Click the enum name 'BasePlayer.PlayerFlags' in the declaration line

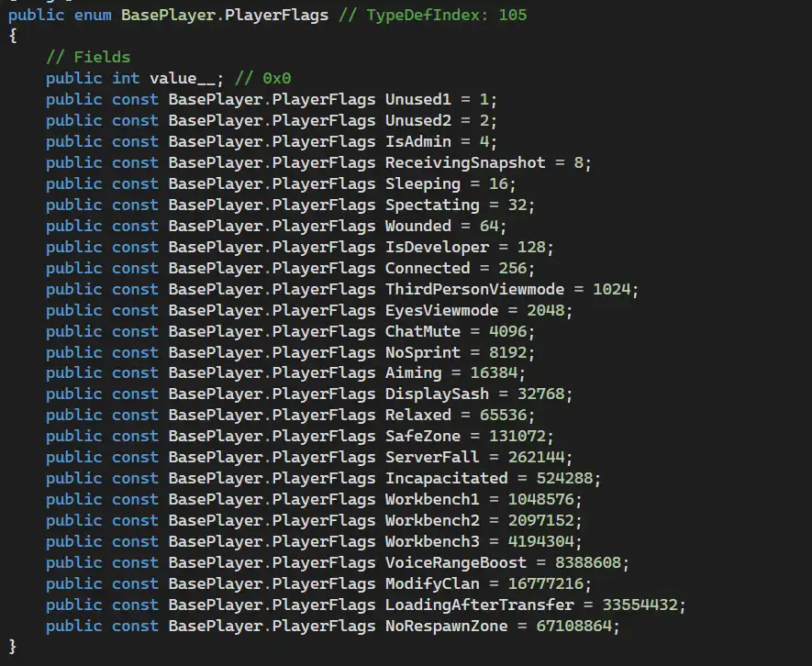click(x=225, y=15)
